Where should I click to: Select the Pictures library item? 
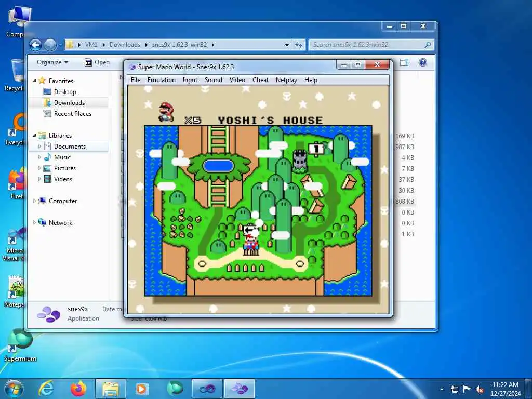[65, 168]
